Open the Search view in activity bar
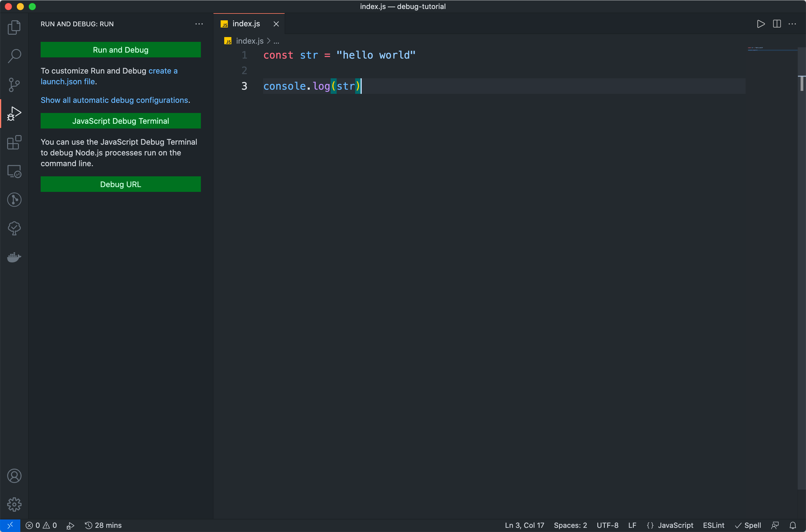 pos(14,56)
